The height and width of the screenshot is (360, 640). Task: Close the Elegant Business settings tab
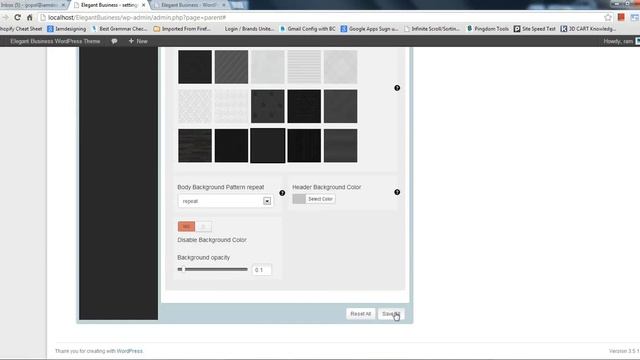coord(143,5)
